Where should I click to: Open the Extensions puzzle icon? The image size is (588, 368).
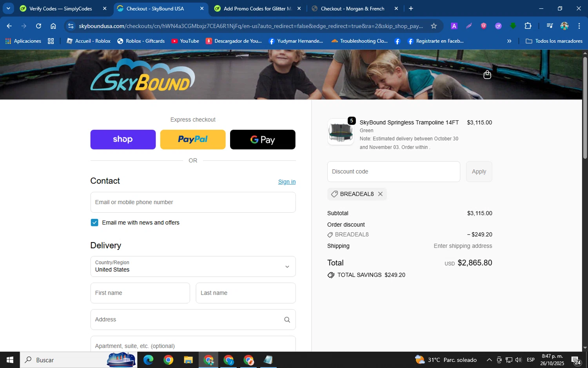pyautogui.click(x=528, y=26)
